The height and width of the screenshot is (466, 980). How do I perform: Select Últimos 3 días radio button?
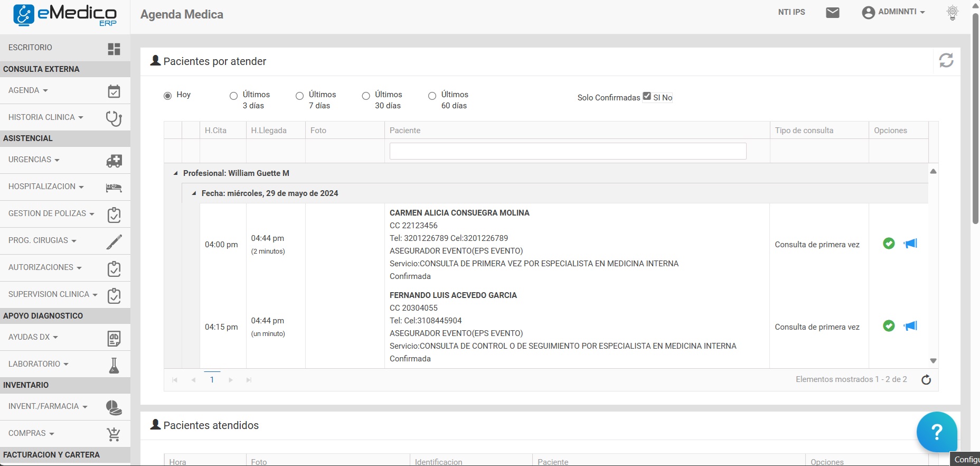coord(233,96)
